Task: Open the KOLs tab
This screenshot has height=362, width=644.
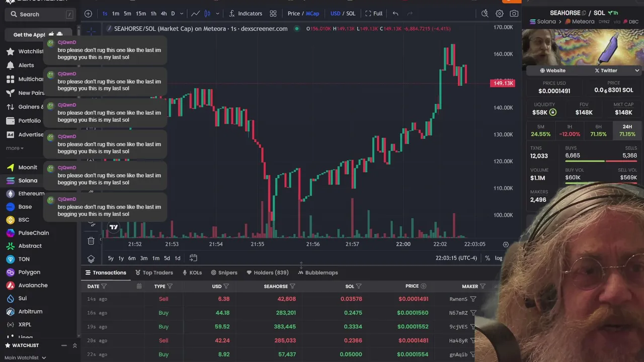Action: coord(192,273)
